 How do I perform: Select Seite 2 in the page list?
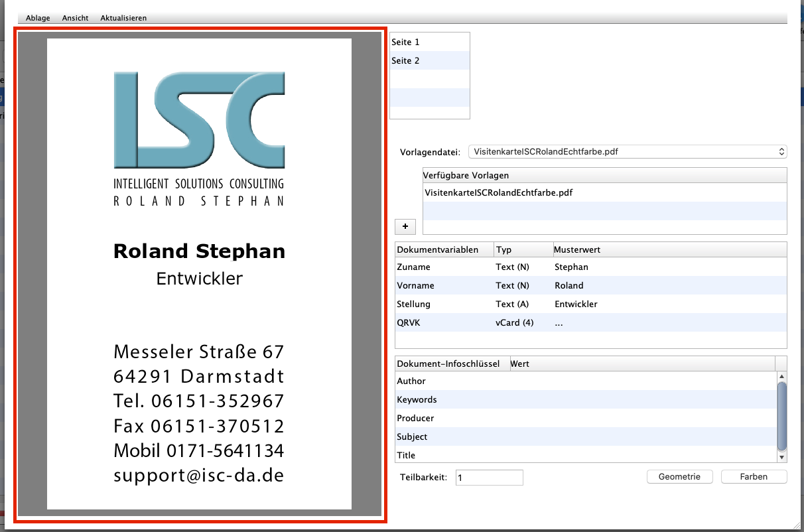[429, 60]
